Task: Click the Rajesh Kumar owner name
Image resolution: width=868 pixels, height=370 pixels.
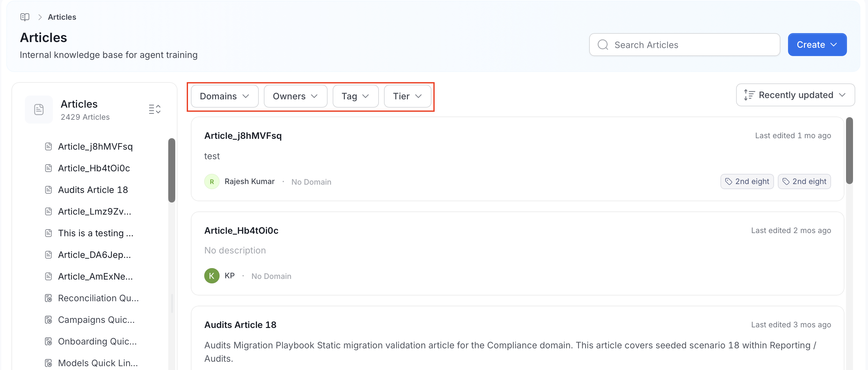Action: click(x=250, y=181)
